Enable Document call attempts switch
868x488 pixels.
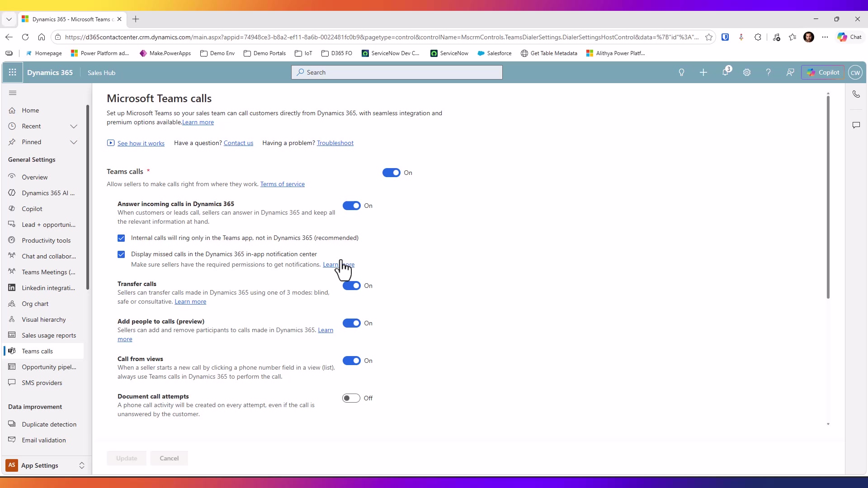351,398
